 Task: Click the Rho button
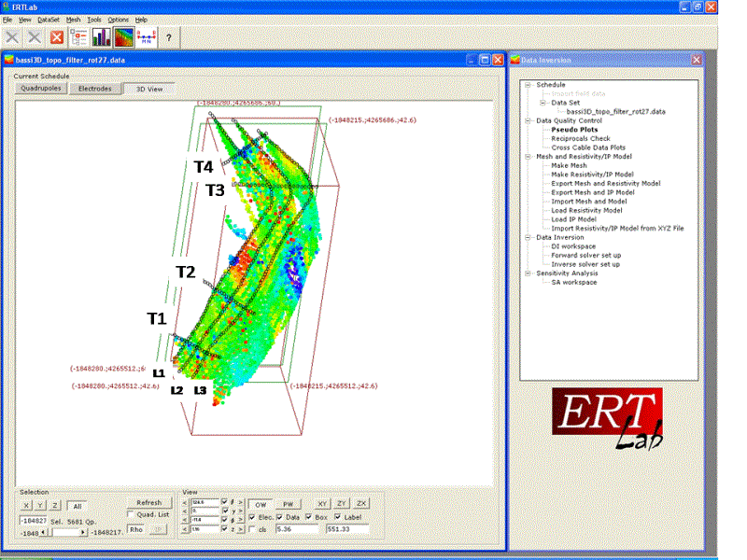tap(136, 529)
